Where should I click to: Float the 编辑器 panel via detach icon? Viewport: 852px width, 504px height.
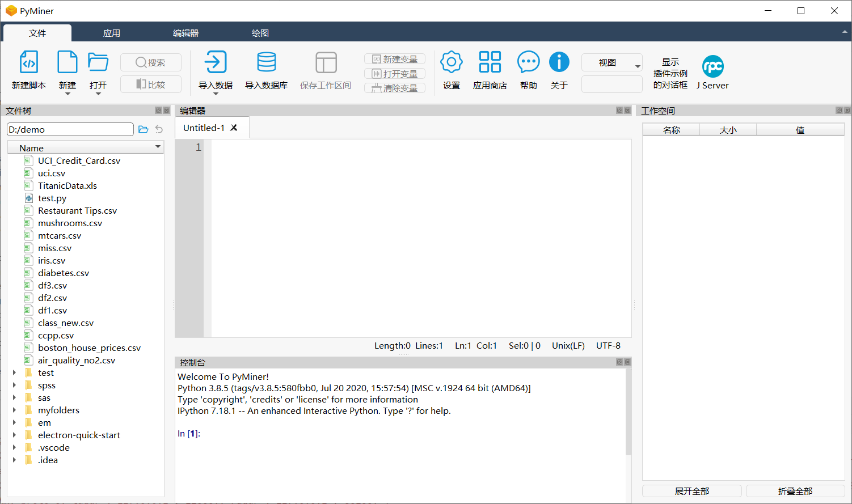click(x=619, y=111)
